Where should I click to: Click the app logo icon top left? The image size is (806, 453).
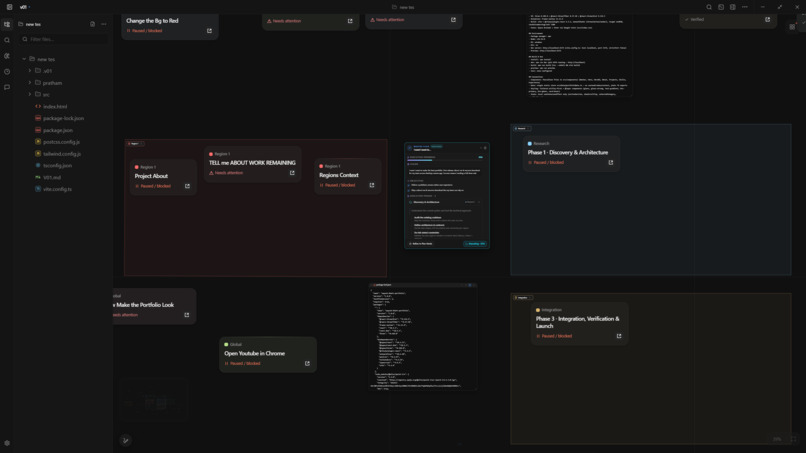[9, 7]
